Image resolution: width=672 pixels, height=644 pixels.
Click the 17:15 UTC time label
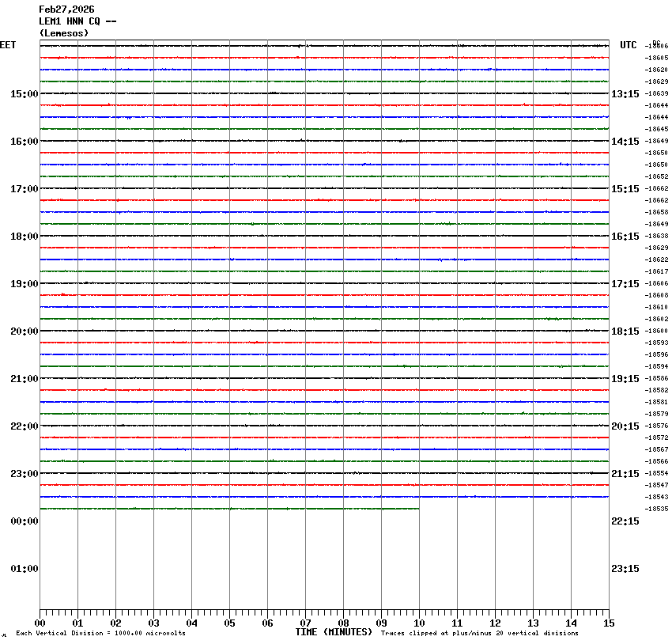[625, 284]
